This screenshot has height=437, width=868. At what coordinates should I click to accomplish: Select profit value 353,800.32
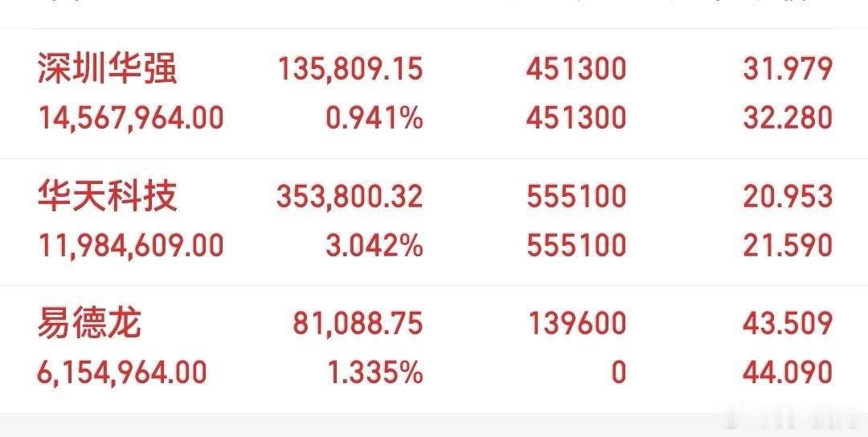pyautogui.click(x=350, y=197)
